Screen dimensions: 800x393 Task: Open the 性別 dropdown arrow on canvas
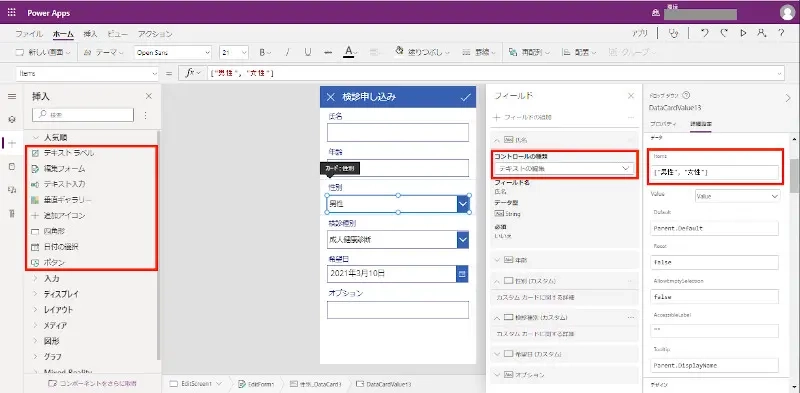(x=463, y=204)
